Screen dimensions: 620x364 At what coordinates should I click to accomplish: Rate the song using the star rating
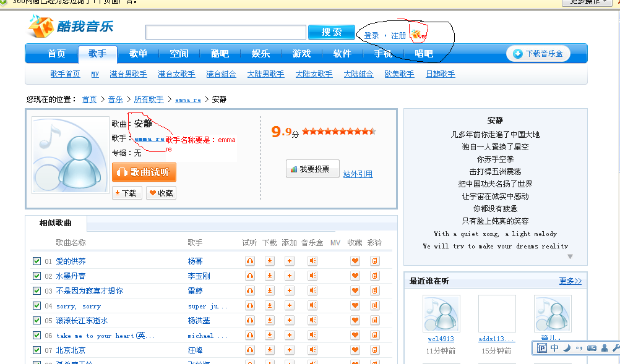(339, 132)
